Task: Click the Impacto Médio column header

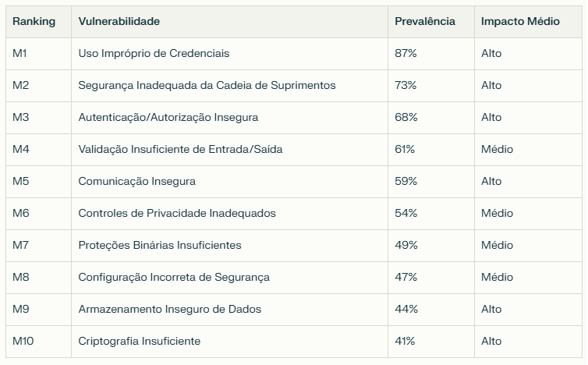Action: (x=520, y=21)
